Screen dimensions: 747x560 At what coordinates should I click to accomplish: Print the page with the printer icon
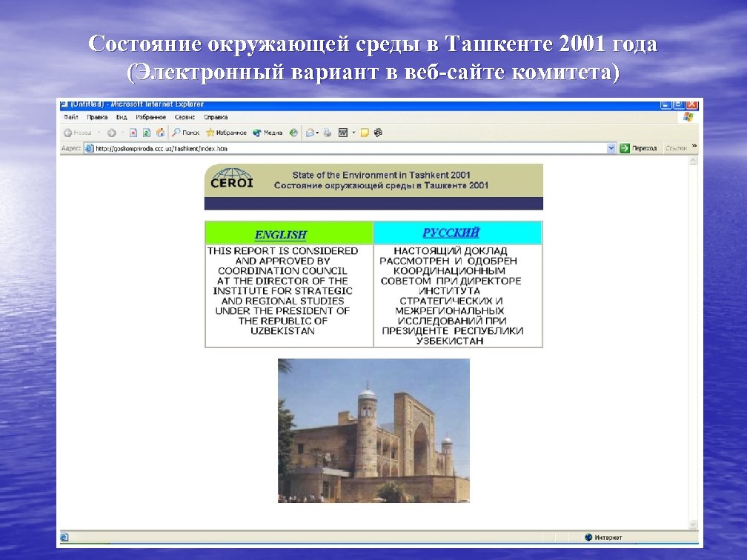coord(329,133)
